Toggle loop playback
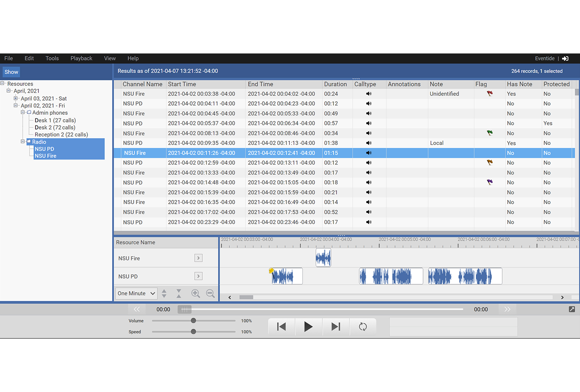 pyautogui.click(x=363, y=326)
